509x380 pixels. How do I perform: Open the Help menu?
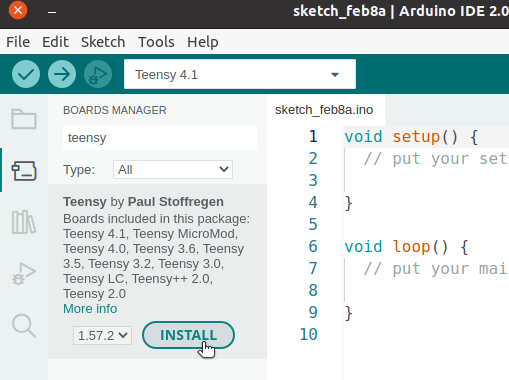(x=203, y=42)
